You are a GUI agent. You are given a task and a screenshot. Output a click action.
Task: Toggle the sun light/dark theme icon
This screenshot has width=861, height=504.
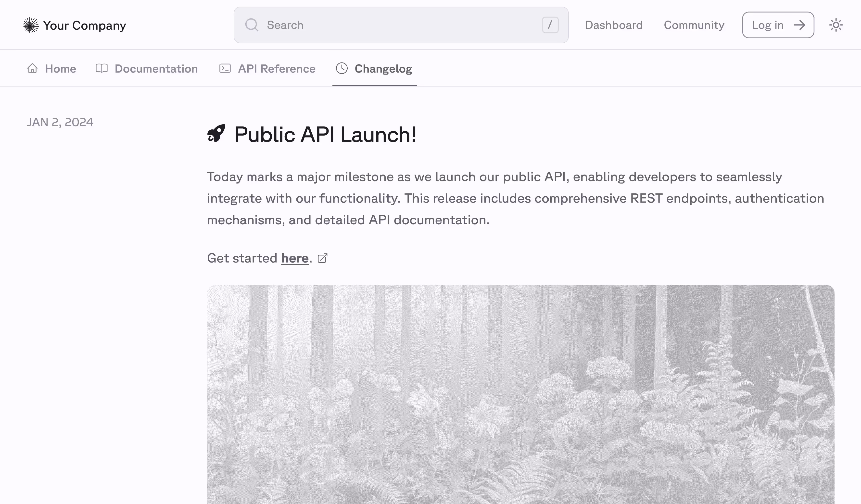[x=836, y=25]
